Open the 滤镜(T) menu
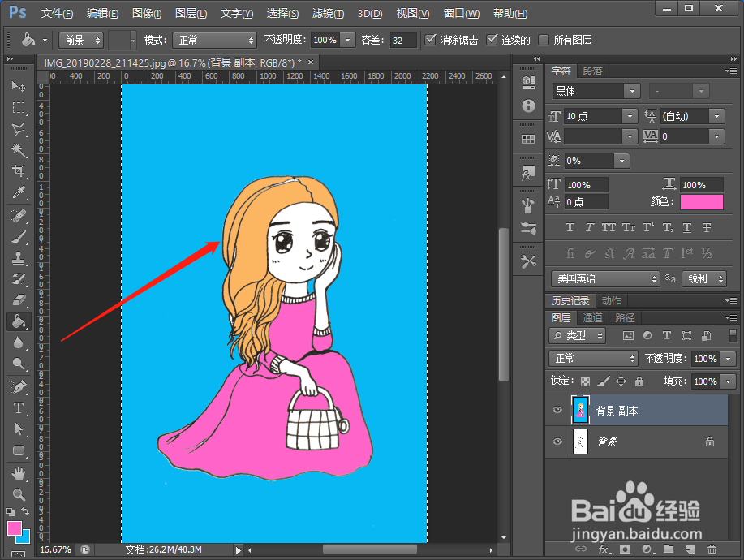 (x=328, y=13)
